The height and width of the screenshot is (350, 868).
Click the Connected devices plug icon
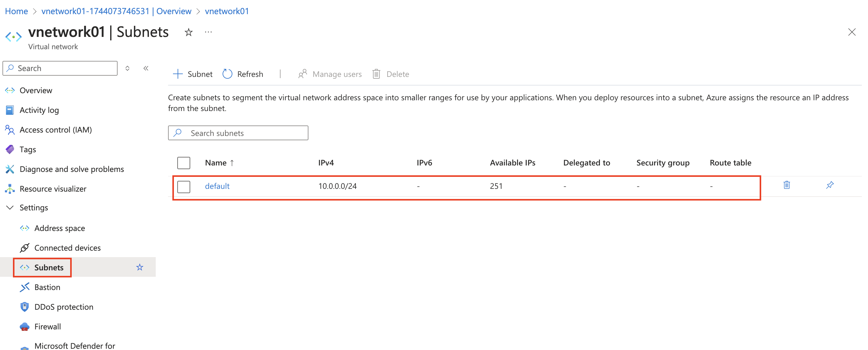[25, 248]
